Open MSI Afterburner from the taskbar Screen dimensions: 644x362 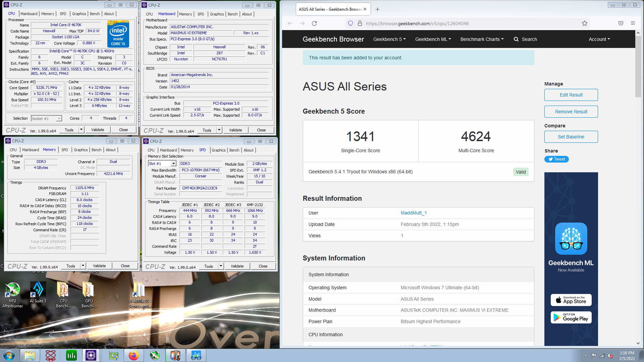coord(155,355)
